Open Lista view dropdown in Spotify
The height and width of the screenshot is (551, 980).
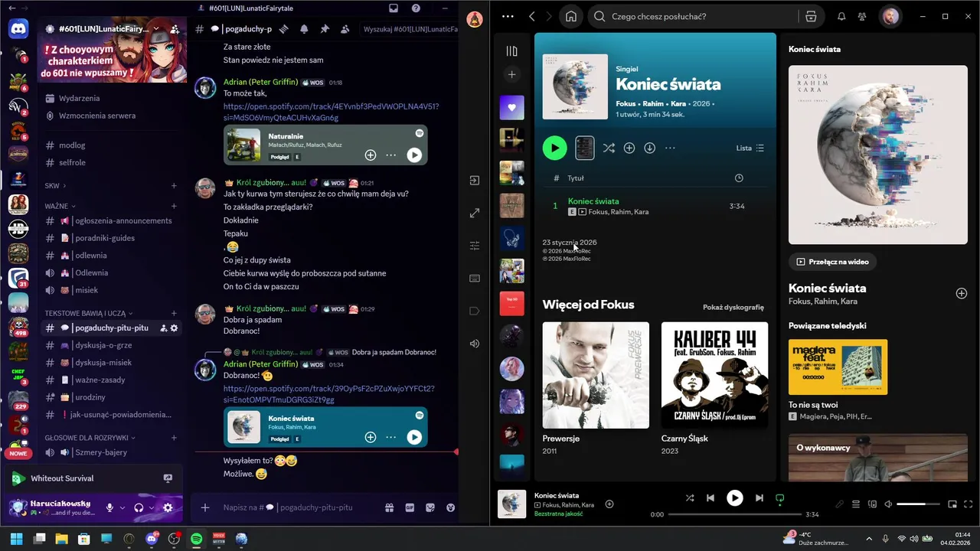tap(750, 148)
